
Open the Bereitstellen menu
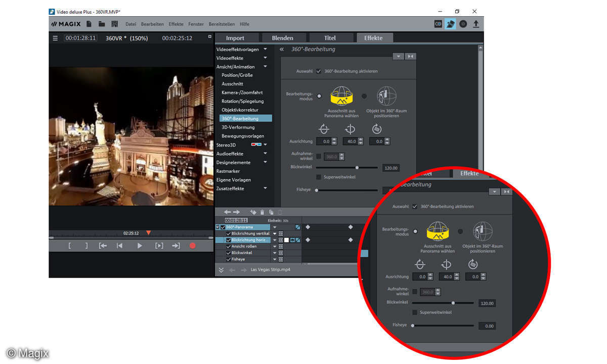(x=222, y=24)
